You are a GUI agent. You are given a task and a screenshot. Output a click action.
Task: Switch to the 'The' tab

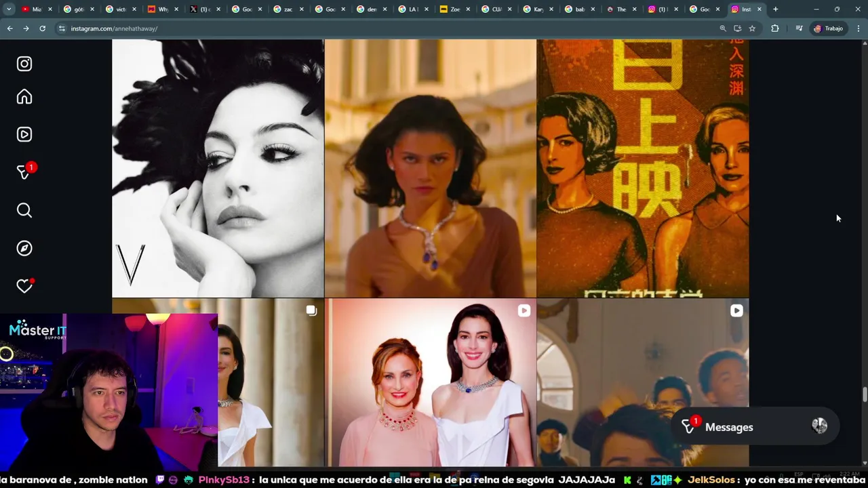[x=620, y=9]
